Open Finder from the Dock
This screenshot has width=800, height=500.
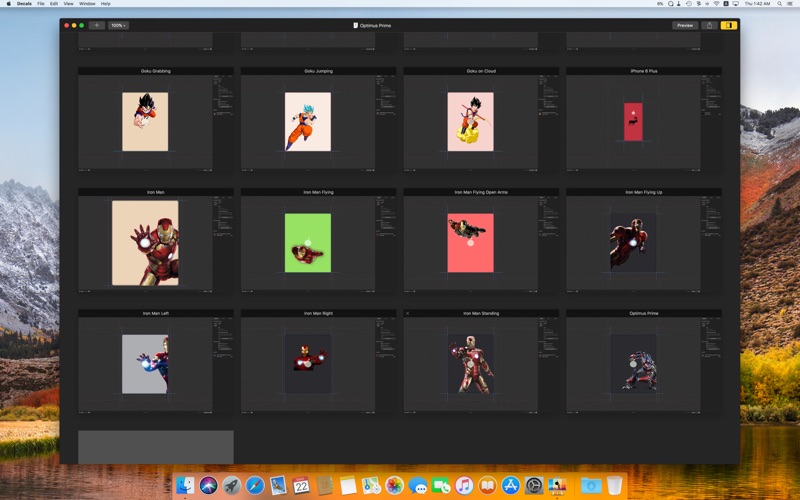185,485
